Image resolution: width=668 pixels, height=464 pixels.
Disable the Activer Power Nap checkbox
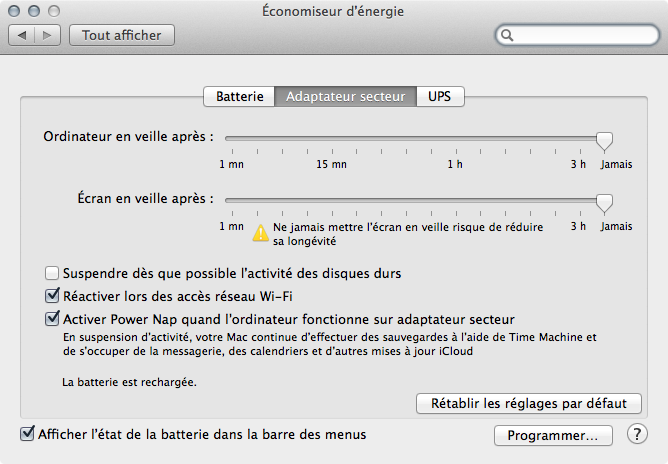pyautogui.click(x=52, y=319)
